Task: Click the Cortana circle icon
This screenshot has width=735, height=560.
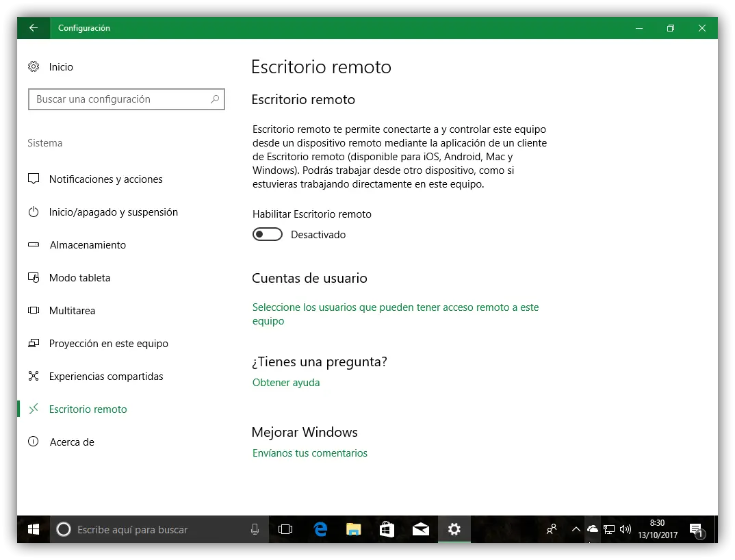Action: pyautogui.click(x=63, y=529)
